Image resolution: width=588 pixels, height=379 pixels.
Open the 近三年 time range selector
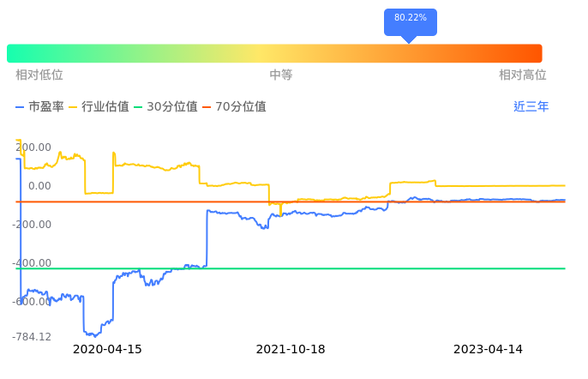point(531,107)
